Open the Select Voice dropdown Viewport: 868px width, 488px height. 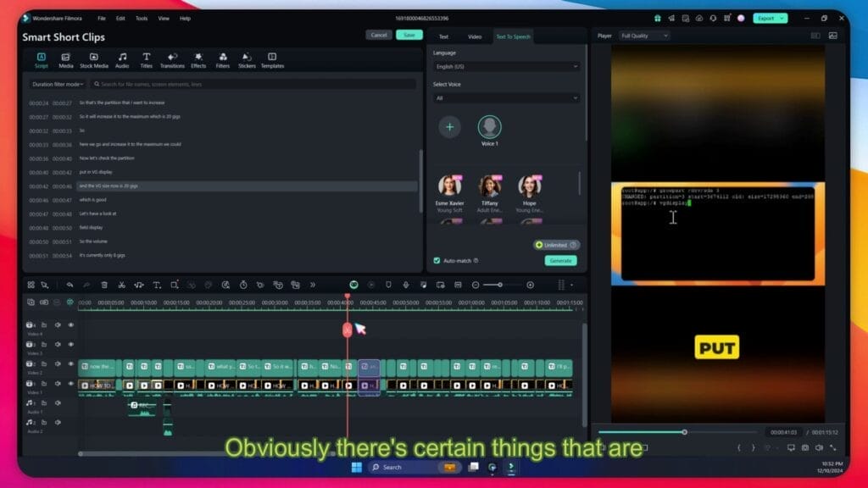[x=506, y=97]
